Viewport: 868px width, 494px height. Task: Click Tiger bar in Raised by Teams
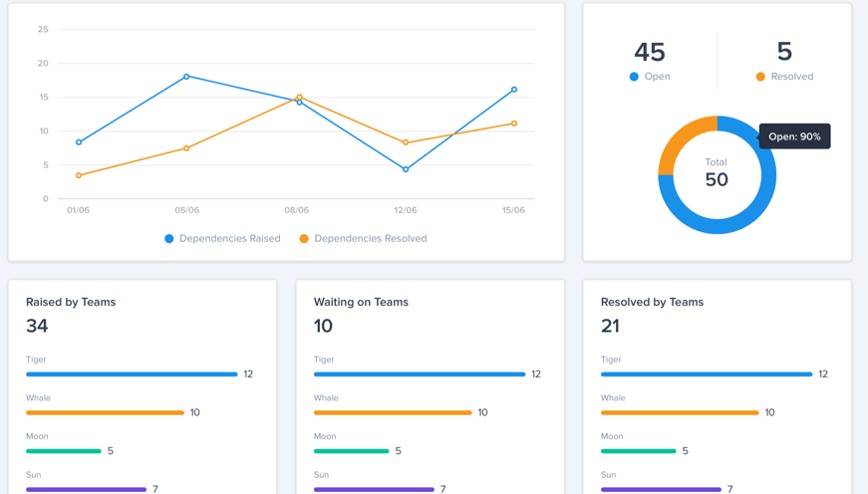pyautogui.click(x=132, y=374)
